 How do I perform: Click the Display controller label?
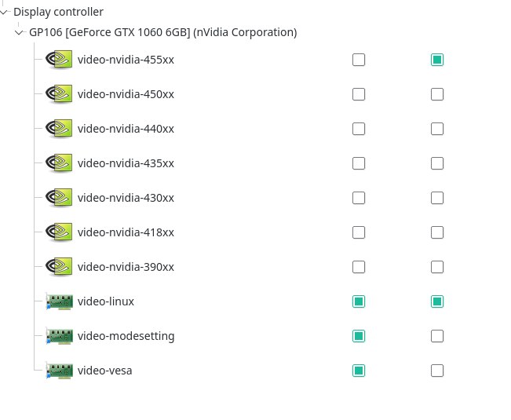point(58,12)
